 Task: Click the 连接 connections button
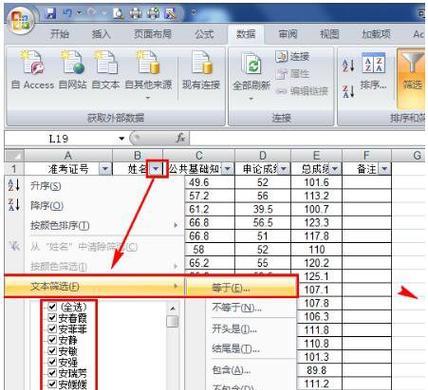(x=293, y=56)
